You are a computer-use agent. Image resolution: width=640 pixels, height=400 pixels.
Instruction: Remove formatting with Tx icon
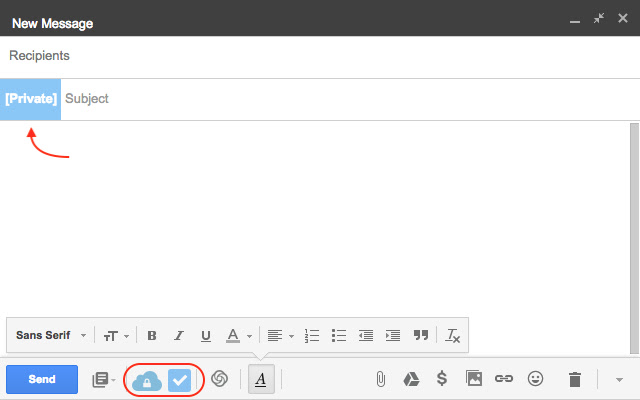(453, 336)
